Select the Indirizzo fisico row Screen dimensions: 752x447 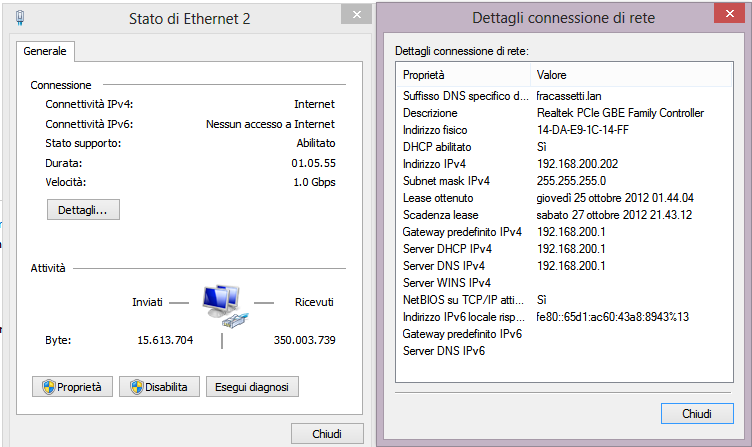point(564,130)
